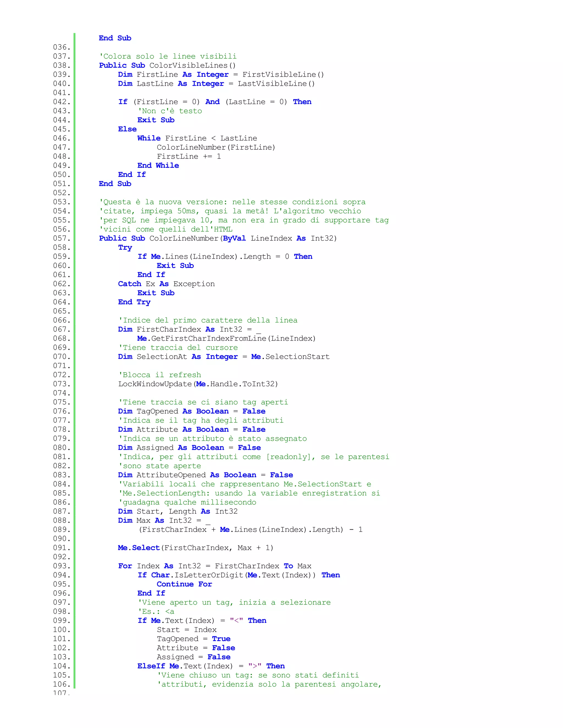This screenshot has width=563, height=728.
Task: Click line 038 Public Sub ColorVisibleLines()
Action: coord(167,65)
